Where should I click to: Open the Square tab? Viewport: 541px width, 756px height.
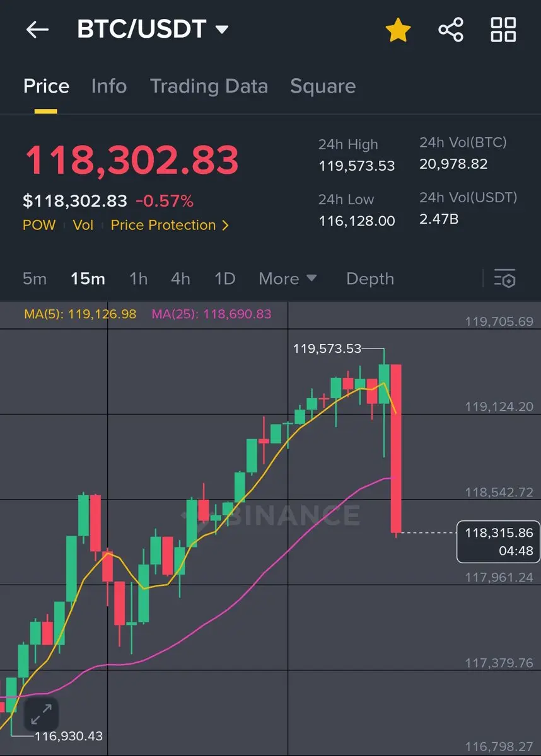pos(323,86)
